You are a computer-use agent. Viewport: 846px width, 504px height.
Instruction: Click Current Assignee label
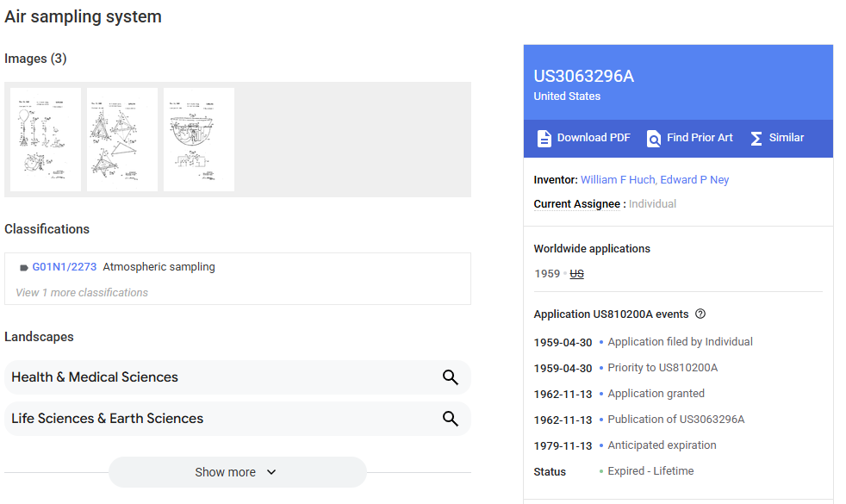(x=576, y=204)
